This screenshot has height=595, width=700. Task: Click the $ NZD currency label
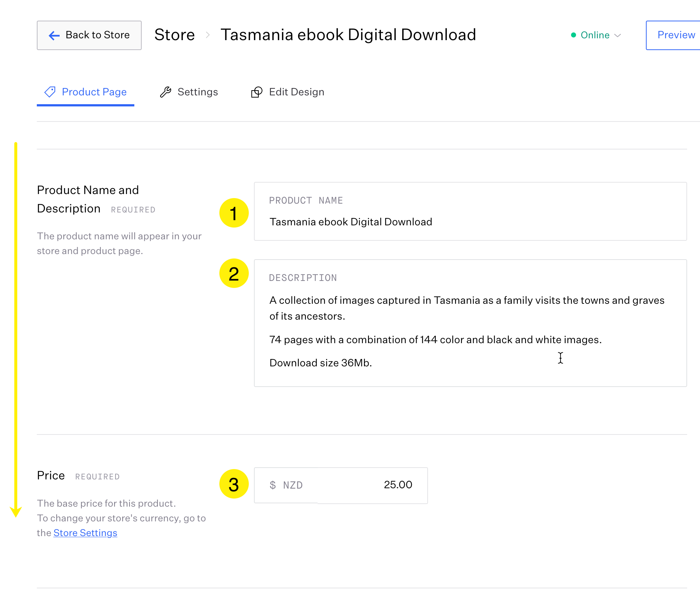[286, 485]
